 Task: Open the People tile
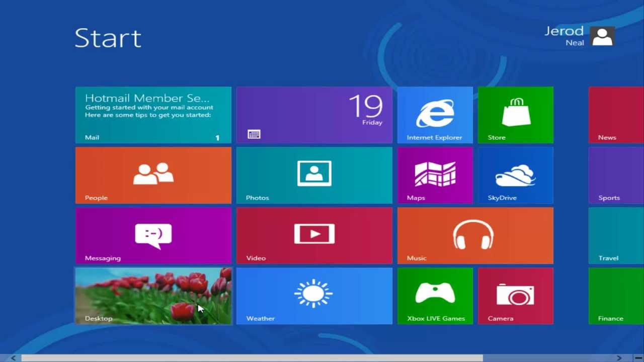pos(153,175)
